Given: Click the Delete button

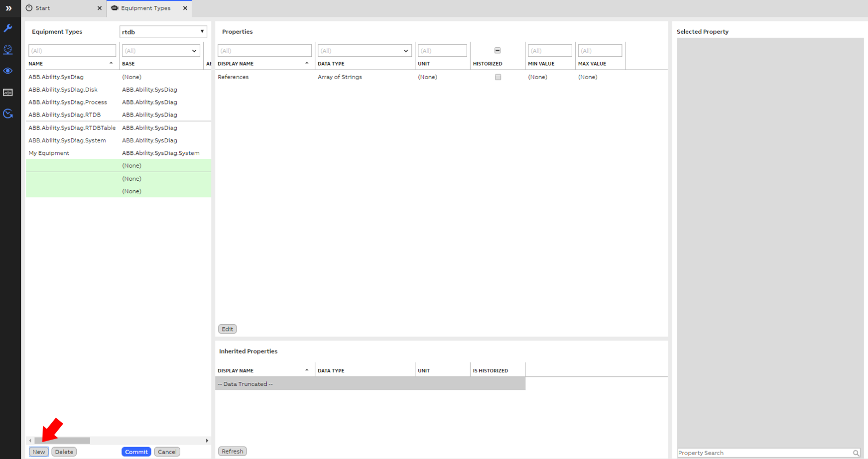Looking at the screenshot, I should pos(64,452).
